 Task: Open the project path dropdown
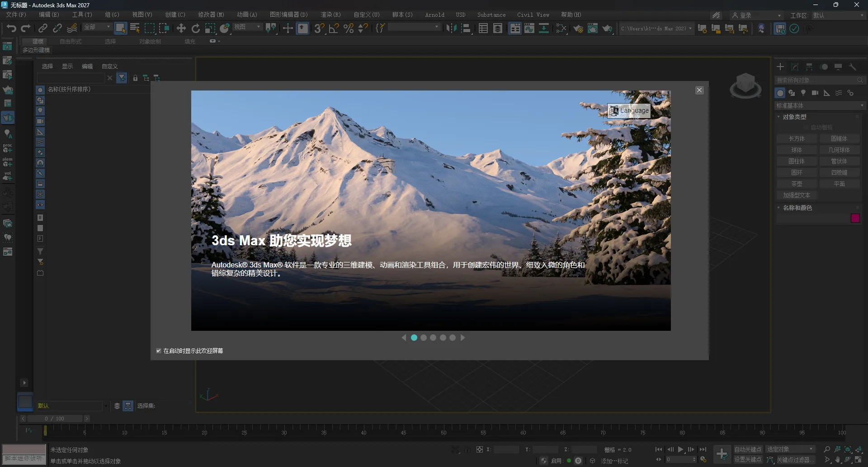[x=656, y=29]
